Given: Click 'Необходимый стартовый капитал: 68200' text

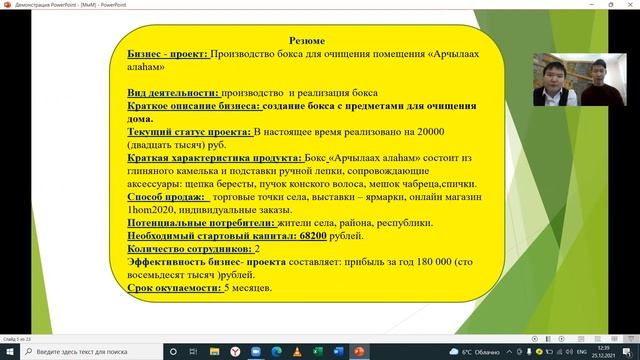Looking at the screenshot, I should (227, 236).
